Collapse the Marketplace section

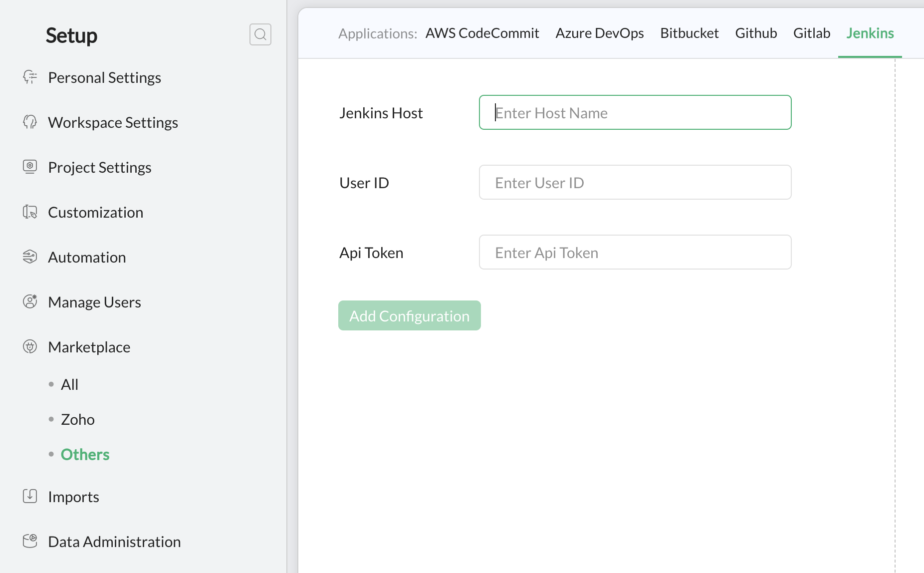89,347
